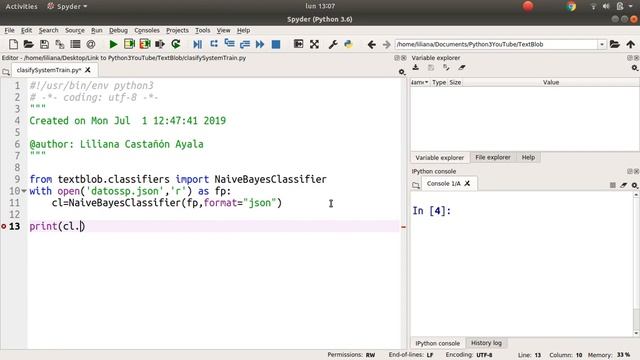Open the Search menu
Screen dimensions: 640x360
[49, 30]
